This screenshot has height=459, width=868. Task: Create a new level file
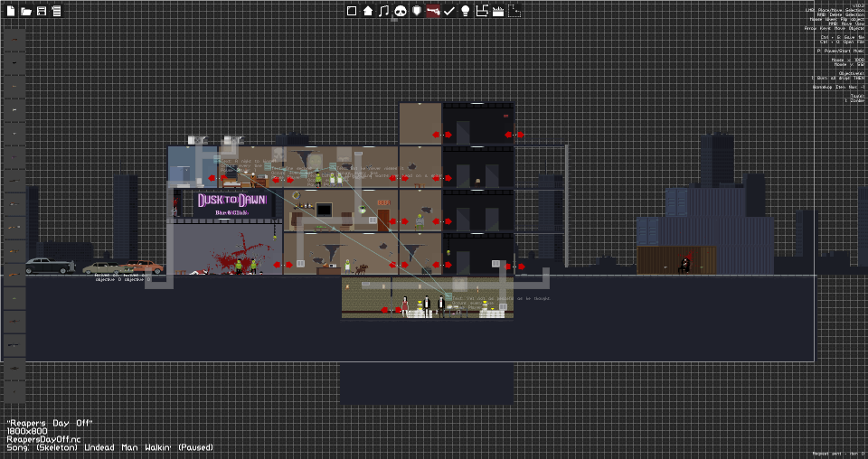pyautogui.click(x=11, y=11)
